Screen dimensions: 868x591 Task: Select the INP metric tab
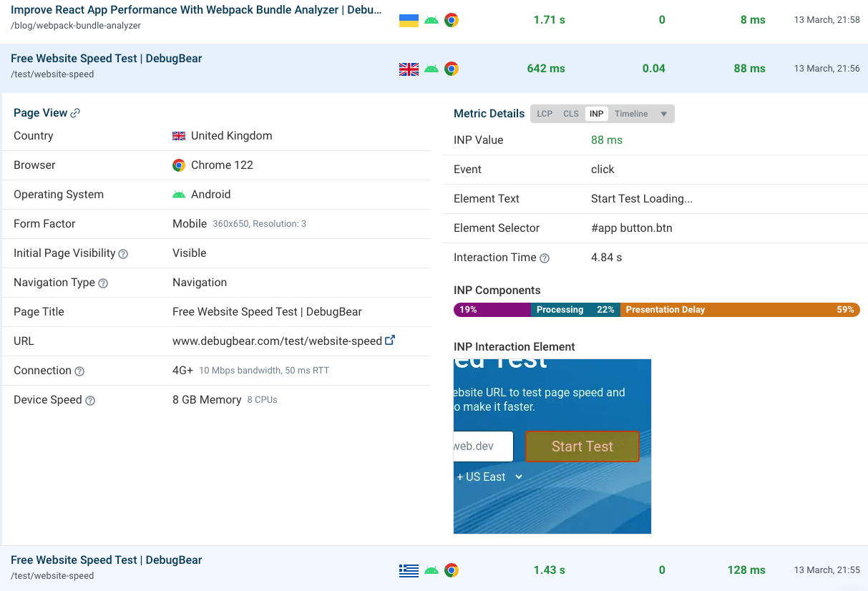coord(597,114)
